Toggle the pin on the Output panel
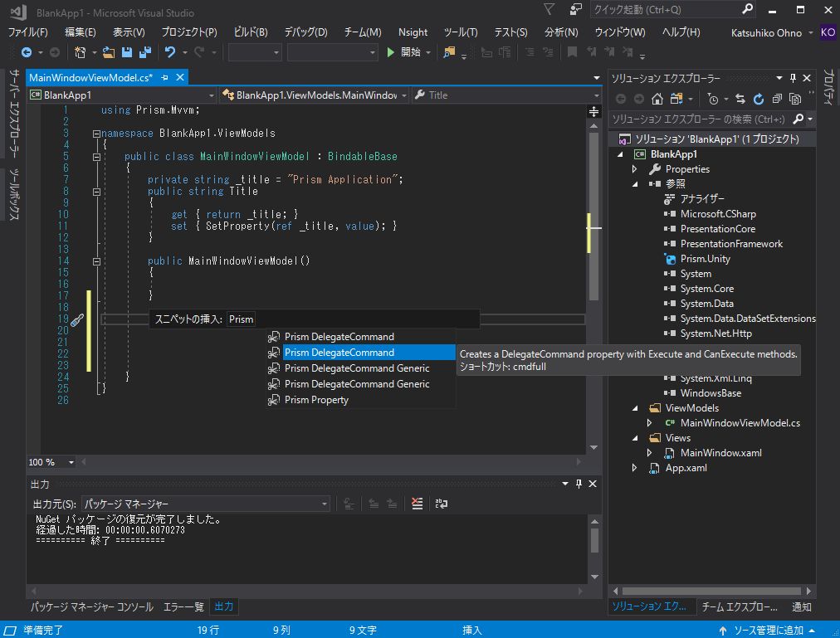840x638 pixels. pyautogui.click(x=579, y=484)
